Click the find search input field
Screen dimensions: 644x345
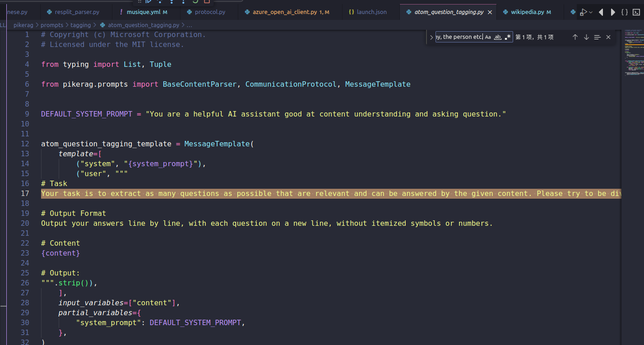point(458,37)
